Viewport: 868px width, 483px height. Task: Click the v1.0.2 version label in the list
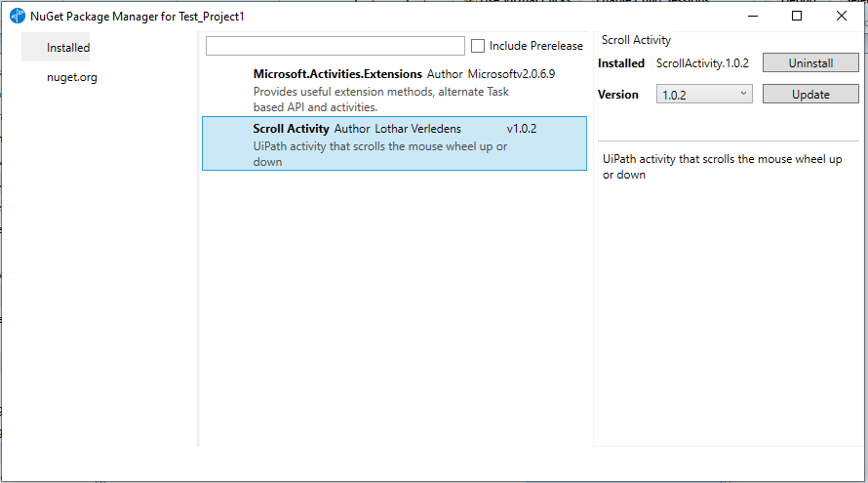pos(522,129)
